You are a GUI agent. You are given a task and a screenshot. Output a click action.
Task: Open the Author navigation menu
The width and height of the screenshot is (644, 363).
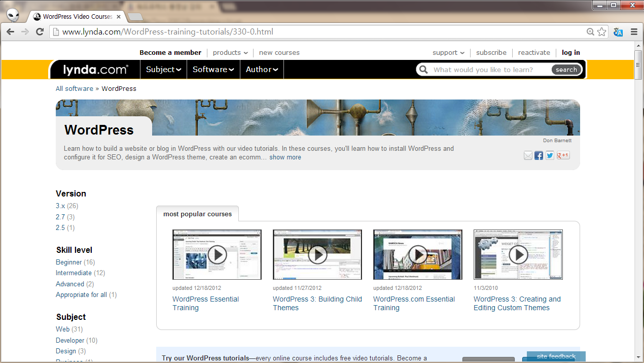(262, 70)
